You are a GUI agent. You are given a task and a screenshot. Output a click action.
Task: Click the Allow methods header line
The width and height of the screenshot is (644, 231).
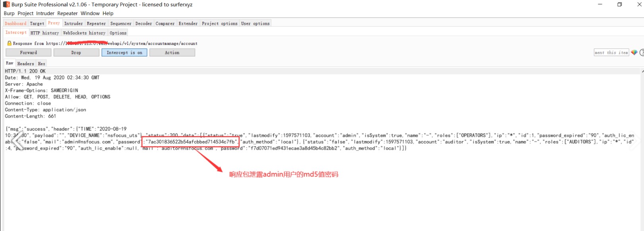(x=58, y=97)
